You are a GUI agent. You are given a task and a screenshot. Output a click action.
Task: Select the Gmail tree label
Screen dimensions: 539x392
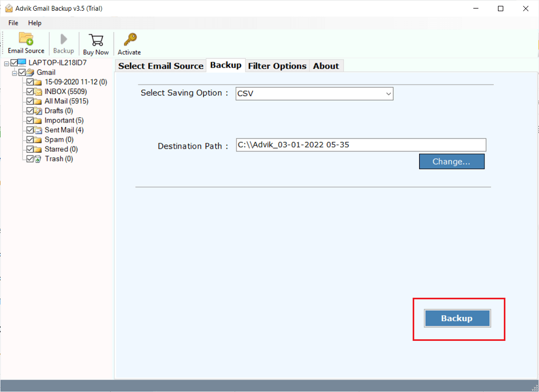click(x=46, y=72)
